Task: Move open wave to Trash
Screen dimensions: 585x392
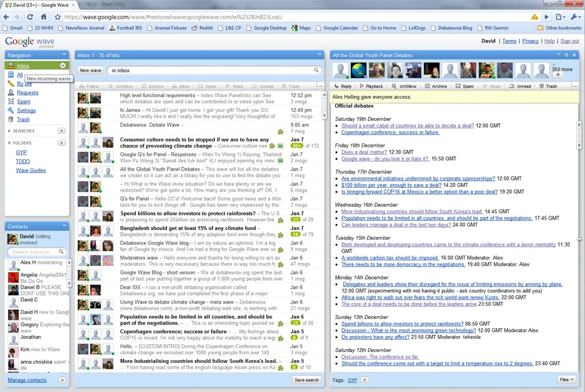Action: click(548, 86)
